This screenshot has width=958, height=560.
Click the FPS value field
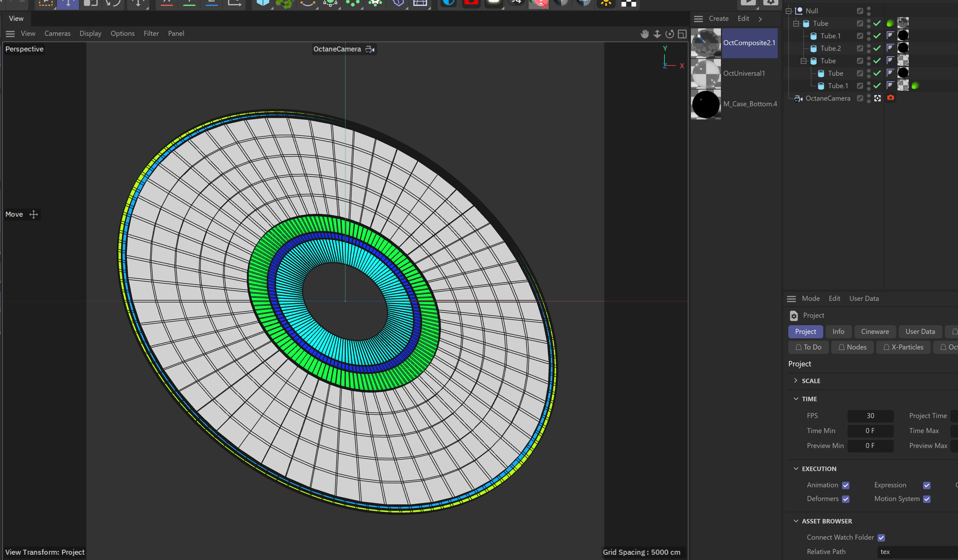click(870, 416)
